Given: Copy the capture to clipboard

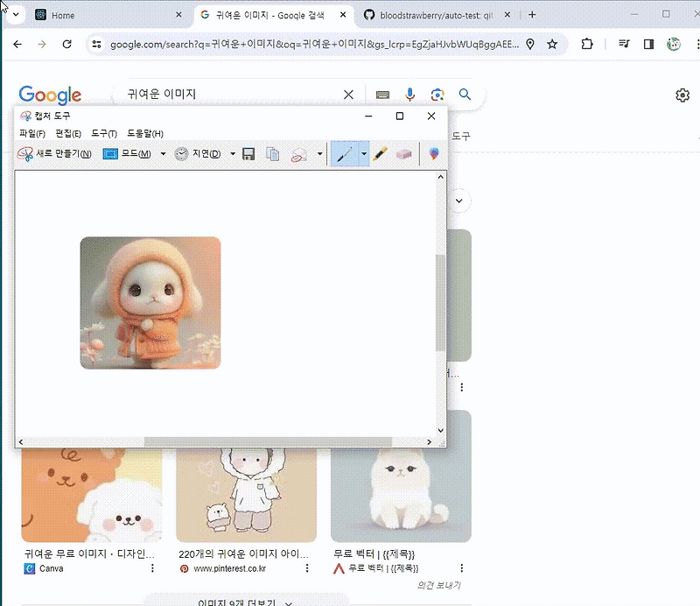Looking at the screenshot, I should (x=273, y=153).
